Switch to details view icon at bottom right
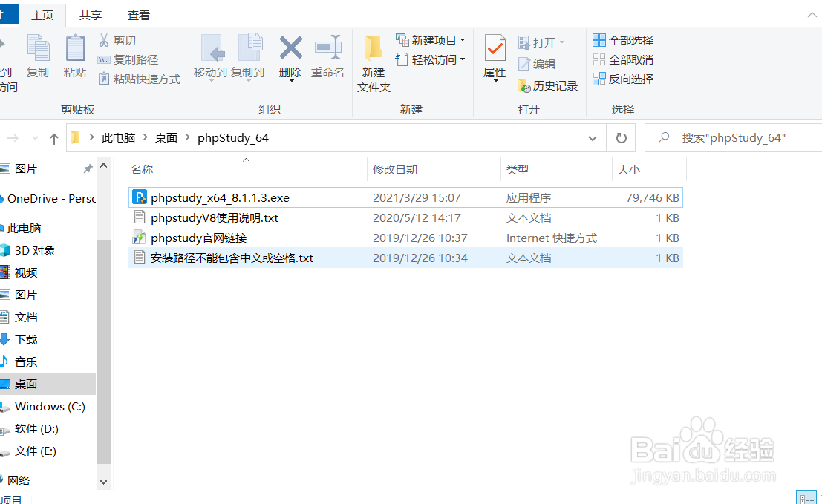Viewport: 822px width, 504px height. (x=806, y=498)
